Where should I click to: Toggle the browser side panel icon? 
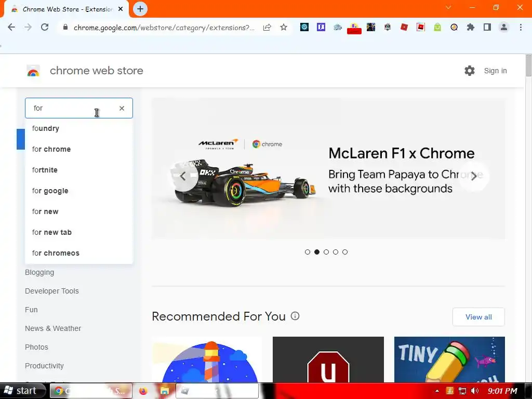coord(487,27)
